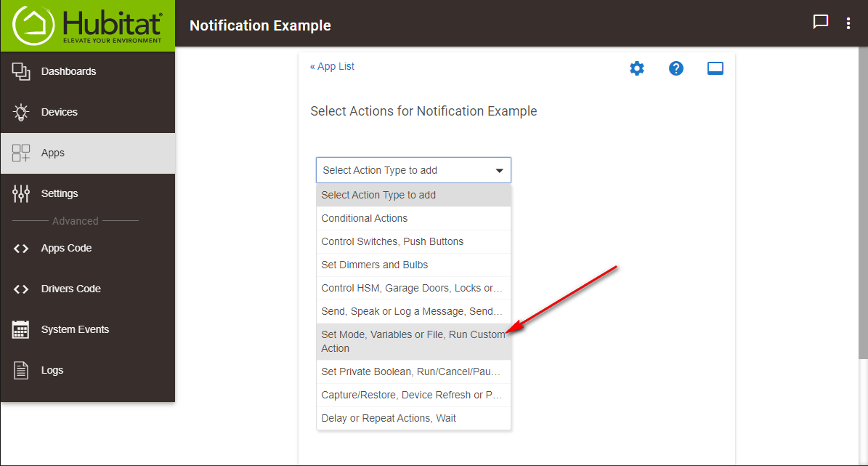
Task: Open the settings gear icon
Action: 636,68
